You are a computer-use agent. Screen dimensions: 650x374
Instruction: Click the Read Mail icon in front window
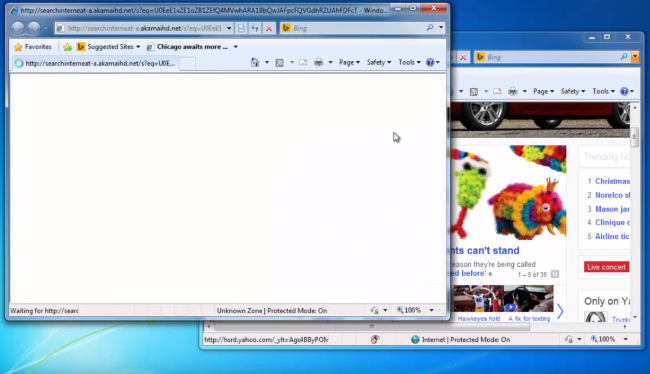click(303, 62)
